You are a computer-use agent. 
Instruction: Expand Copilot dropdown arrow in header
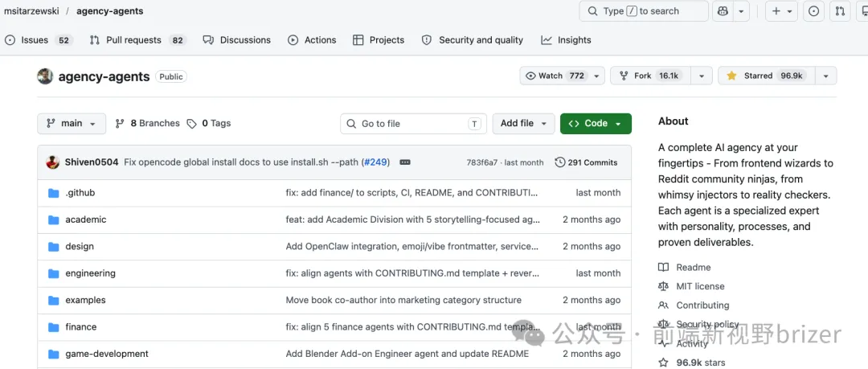[x=741, y=11]
